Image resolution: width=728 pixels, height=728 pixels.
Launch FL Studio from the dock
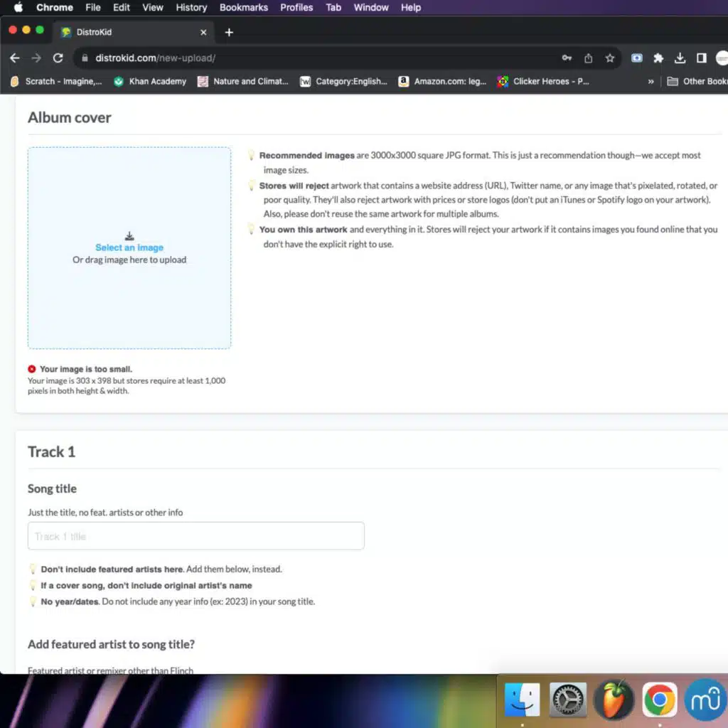(614, 700)
